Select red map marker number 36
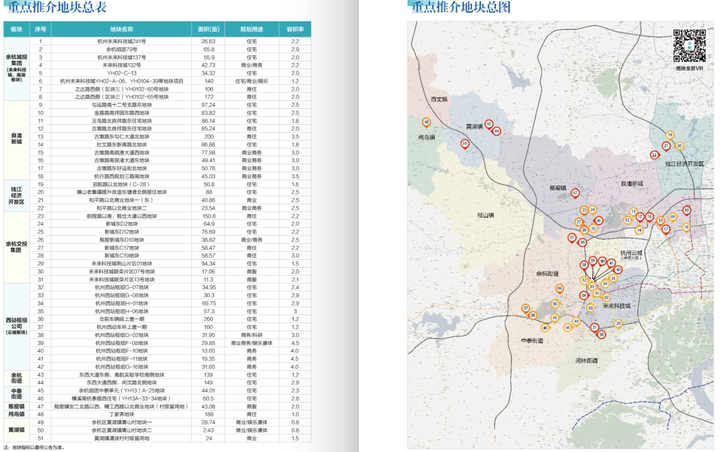720x452 pixels. tap(582, 243)
